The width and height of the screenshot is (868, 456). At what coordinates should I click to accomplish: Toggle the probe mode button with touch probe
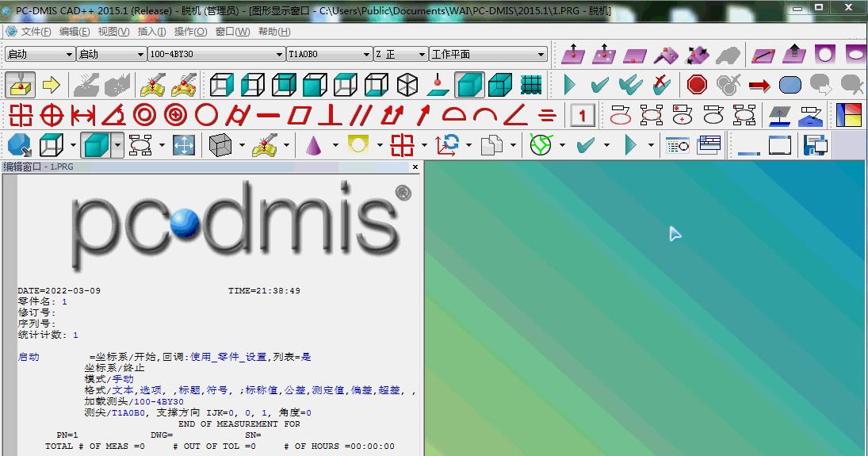[20, 85]
